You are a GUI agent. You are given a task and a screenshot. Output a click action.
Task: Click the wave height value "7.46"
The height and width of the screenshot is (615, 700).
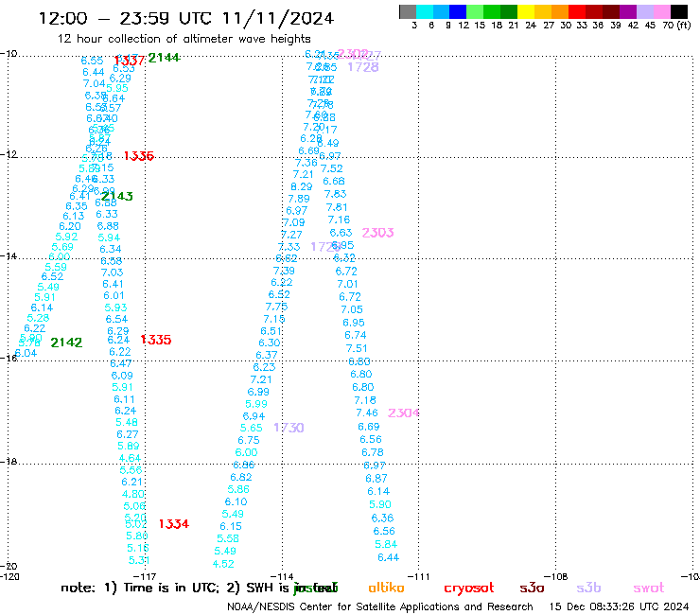click(366, 413)
